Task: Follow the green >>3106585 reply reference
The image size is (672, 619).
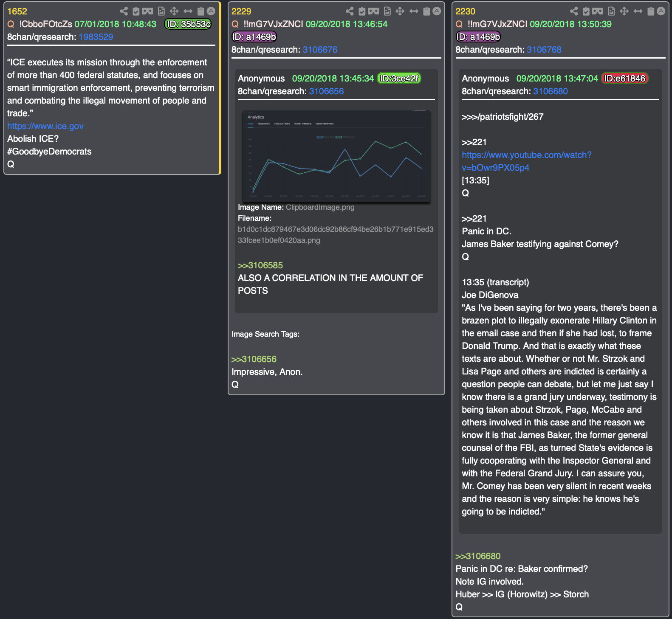Action: point(260,265)
